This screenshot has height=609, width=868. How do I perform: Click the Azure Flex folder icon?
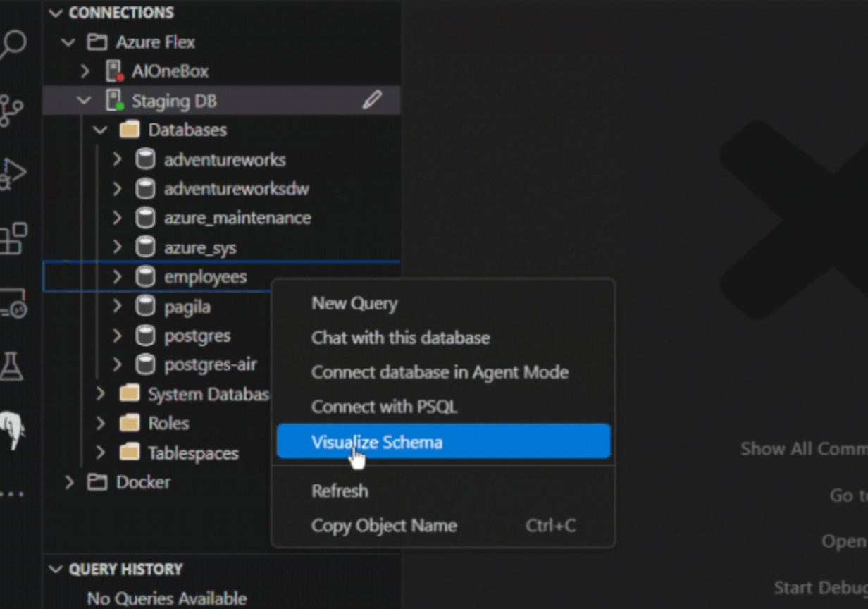[x=97, y=42]
